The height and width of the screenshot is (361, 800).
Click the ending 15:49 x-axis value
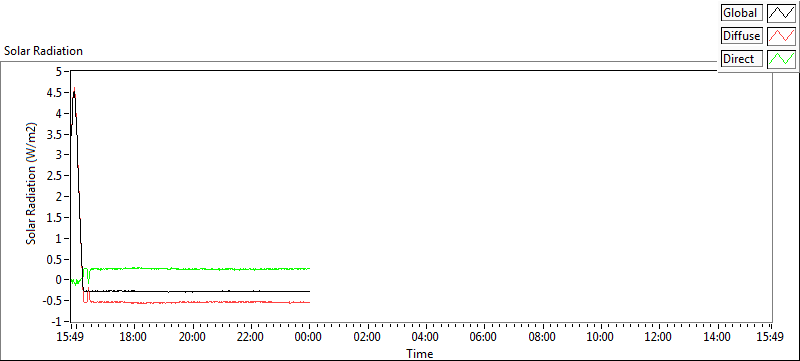[769, 337]
